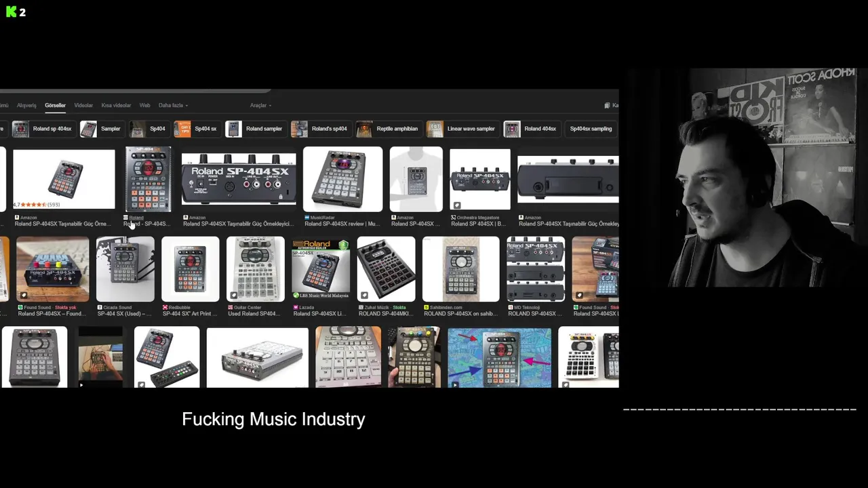Open Guitar Center Used Roland SP404 image
Screen dimensions: 868x488
[256, 269]
